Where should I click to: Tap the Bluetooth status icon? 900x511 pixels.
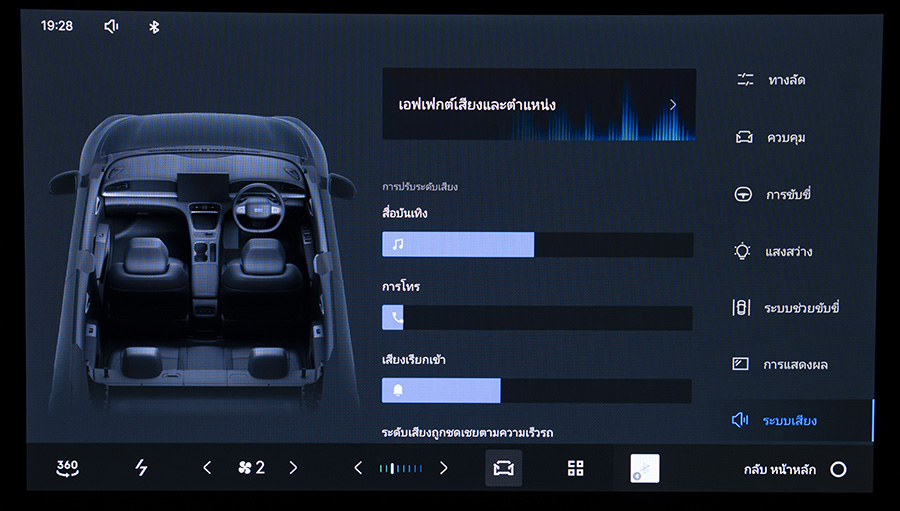[154, 26]
